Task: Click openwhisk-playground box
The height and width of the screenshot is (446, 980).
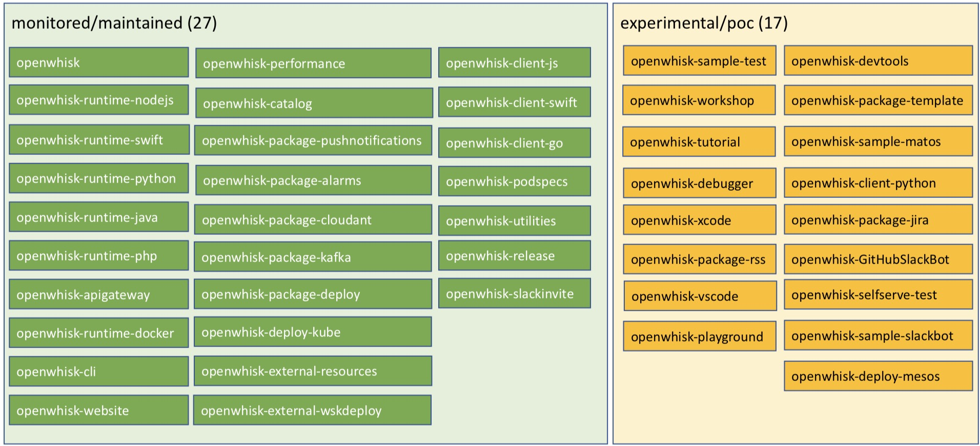Action: [700, 336]
